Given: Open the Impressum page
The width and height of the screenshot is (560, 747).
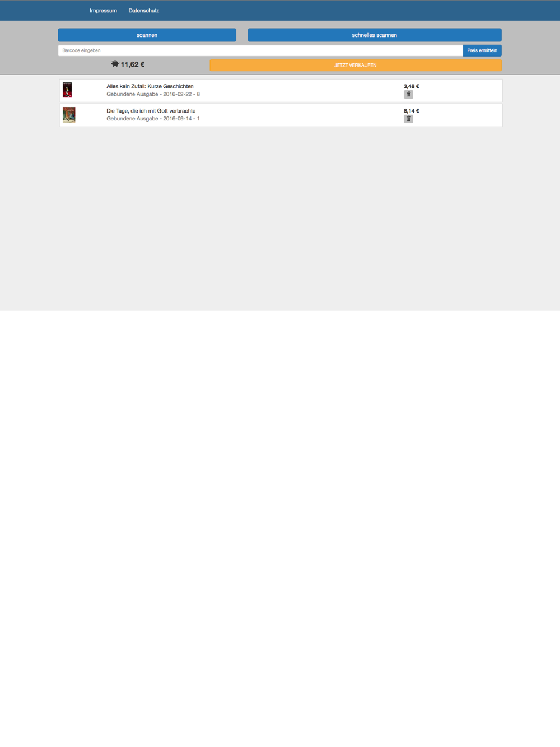Looking at the screenshot, I should coord(103,11).
